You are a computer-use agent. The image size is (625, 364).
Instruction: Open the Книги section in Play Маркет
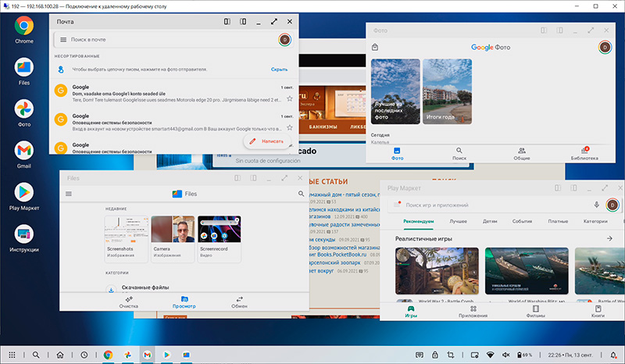pos(598,312)
